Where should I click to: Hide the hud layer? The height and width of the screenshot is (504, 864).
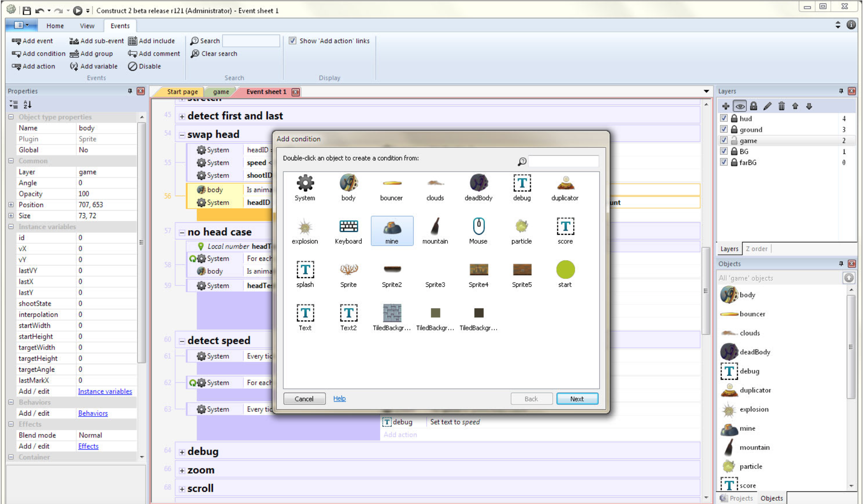(x=724, y=118)
